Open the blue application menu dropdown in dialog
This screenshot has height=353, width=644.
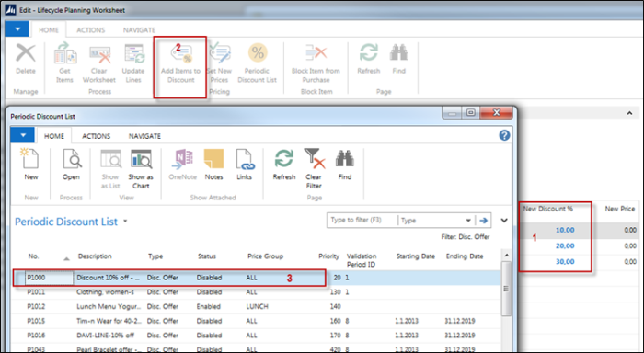pyautogui.click(x=22, y=135)
